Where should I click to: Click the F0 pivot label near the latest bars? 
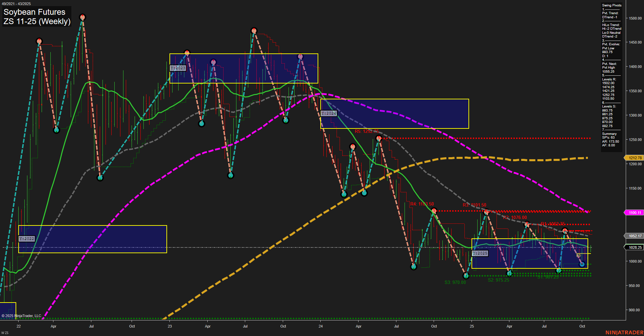(579, 256)
